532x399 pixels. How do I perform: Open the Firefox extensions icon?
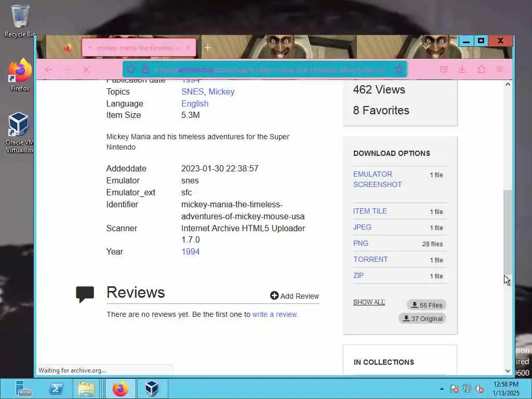[481, 69]
